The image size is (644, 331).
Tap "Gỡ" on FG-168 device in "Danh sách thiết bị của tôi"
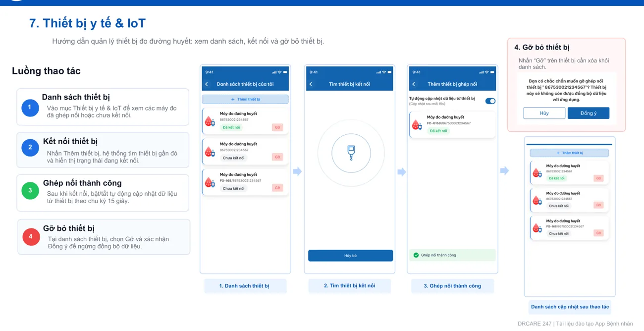point(277,188)
